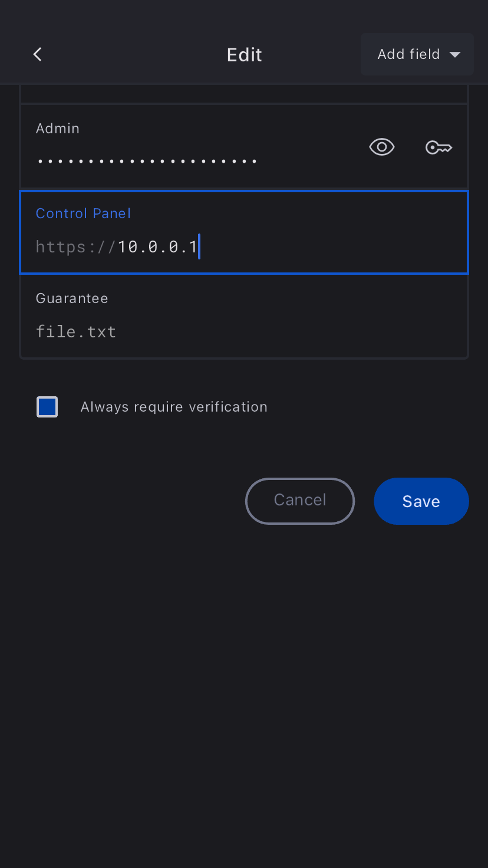The image size is (488, 868).
Task: Click the Admin field label
Action: tap(58, 129)
